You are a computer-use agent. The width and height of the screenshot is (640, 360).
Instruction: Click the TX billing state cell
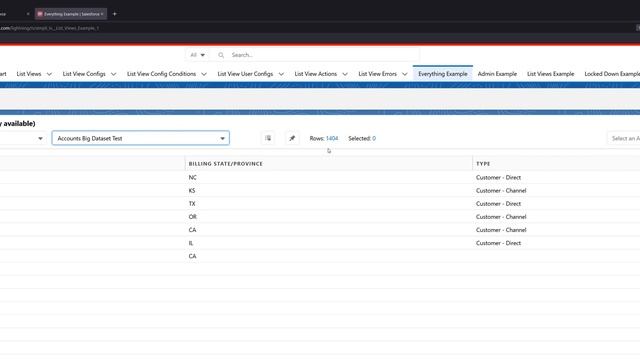192,204
